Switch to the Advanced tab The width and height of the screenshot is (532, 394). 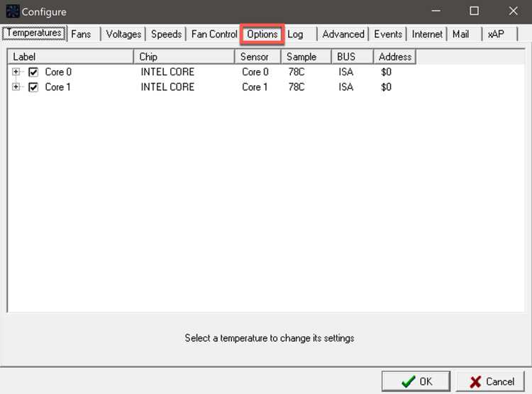click(x=343, y=34)
